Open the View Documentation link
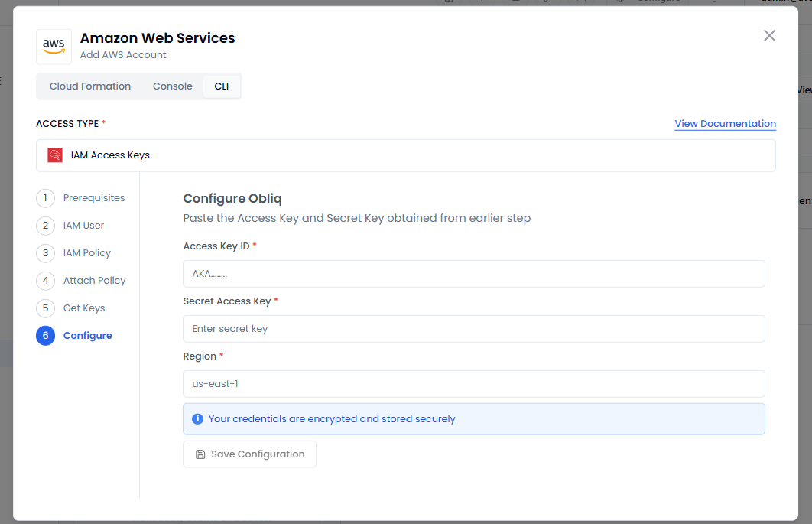The image size is (812, 524). (x=725, y=124)
